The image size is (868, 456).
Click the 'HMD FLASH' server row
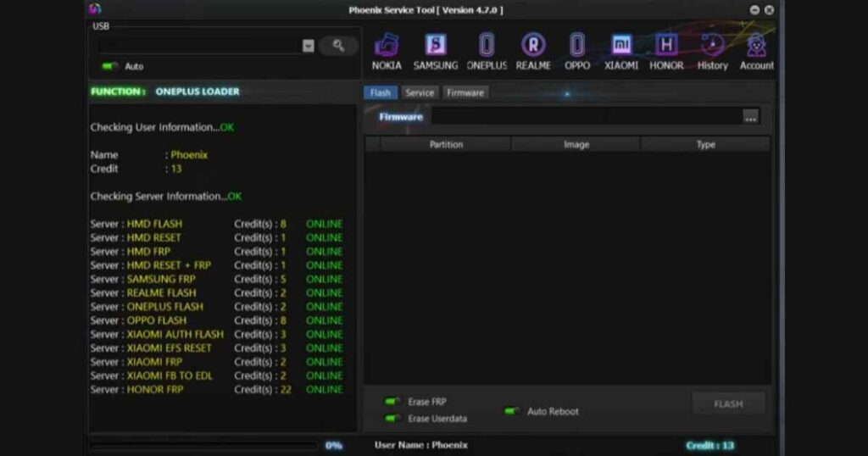216,224
